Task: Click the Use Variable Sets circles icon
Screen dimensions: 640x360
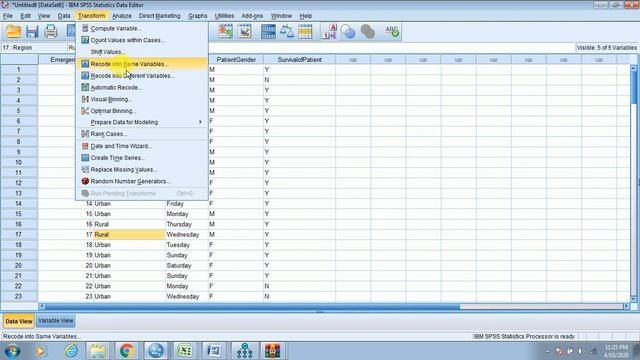Action: point(348,31)
